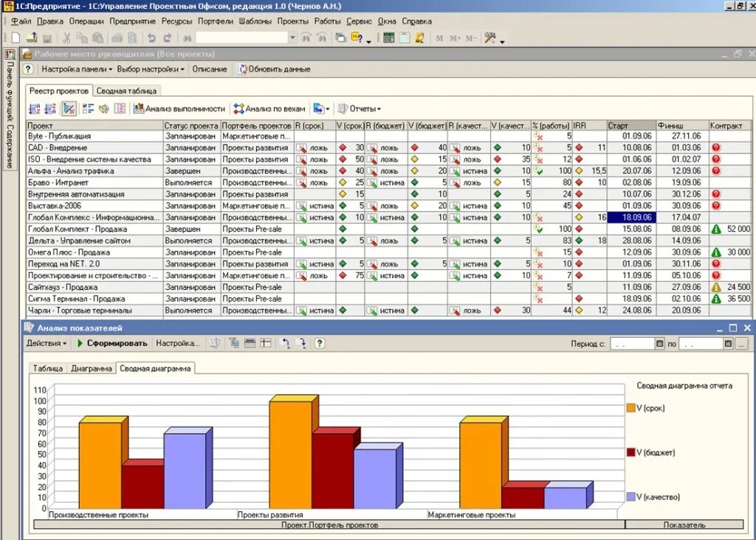Open calendar picker for Период с field
Screen dimensions: 756x540
coord(659,344)
